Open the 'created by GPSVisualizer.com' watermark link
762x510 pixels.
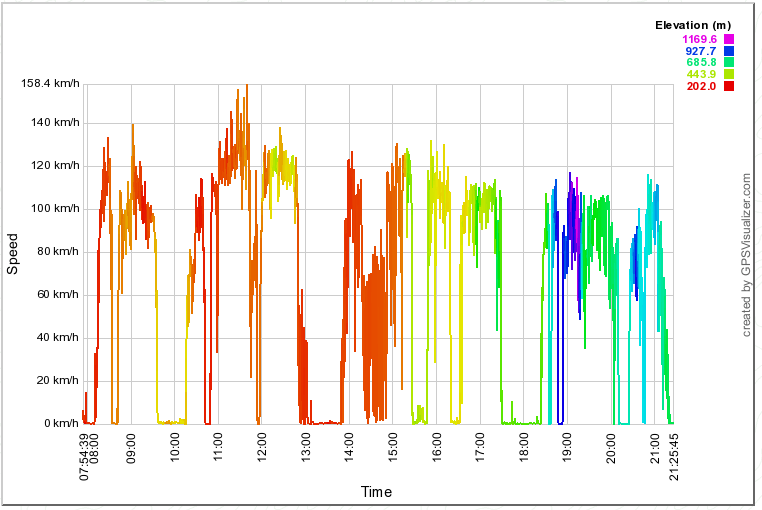pos(746,255)
